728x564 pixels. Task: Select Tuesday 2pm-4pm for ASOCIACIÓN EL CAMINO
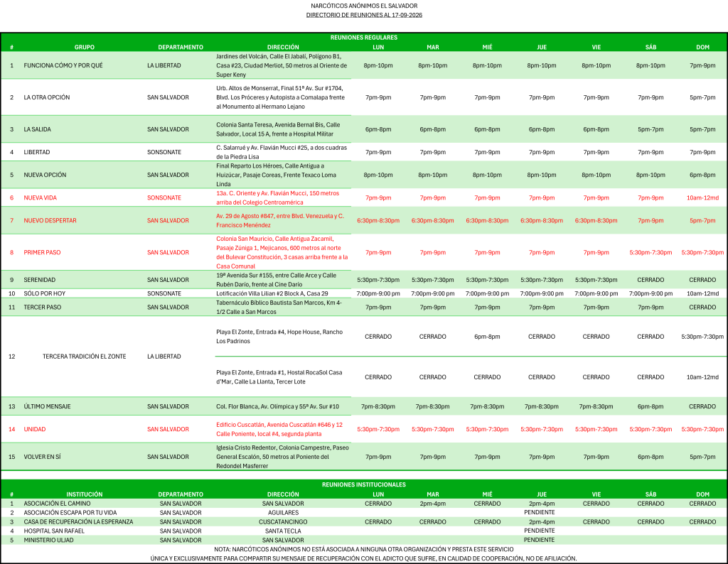(433, 503)
